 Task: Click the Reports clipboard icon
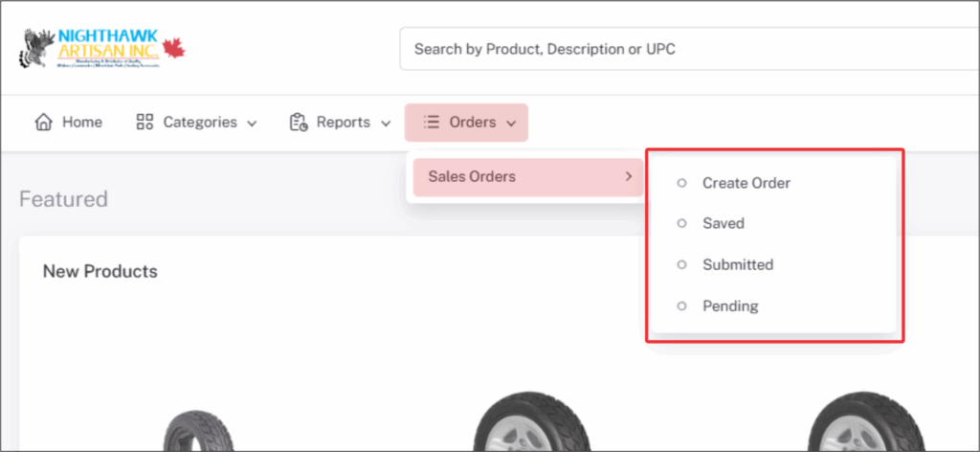[x=299, y=123]
